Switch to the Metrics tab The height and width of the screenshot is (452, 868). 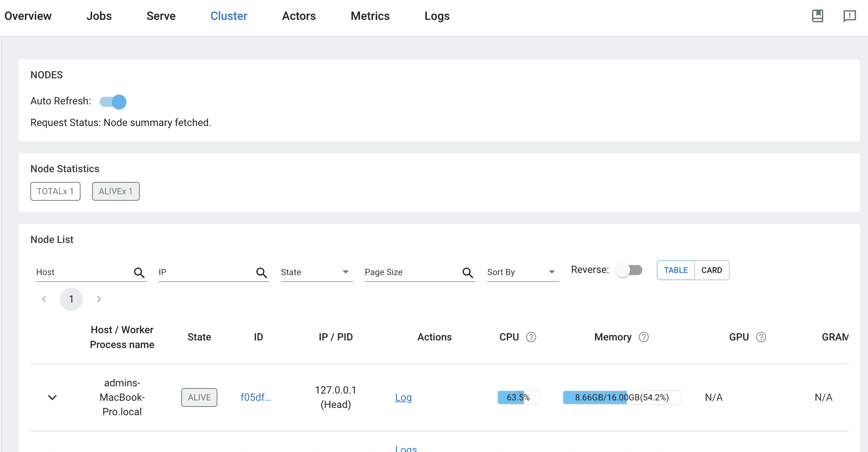[x=370, y=16]
